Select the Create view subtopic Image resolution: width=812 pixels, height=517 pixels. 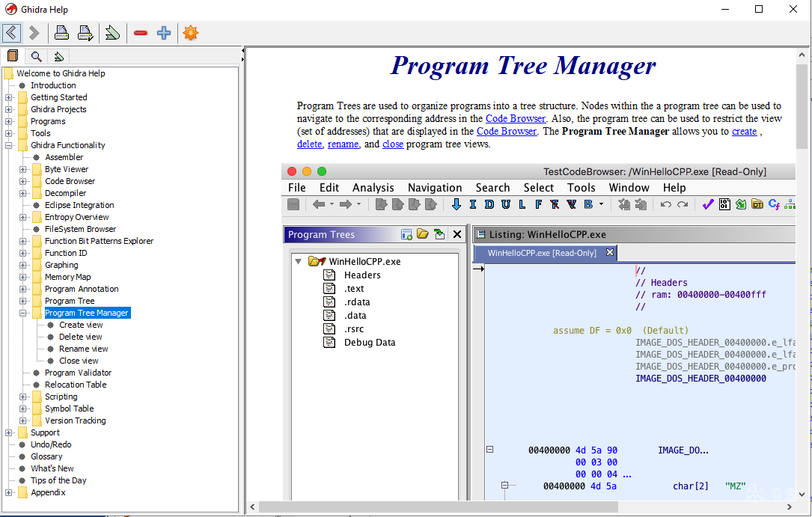81,325
